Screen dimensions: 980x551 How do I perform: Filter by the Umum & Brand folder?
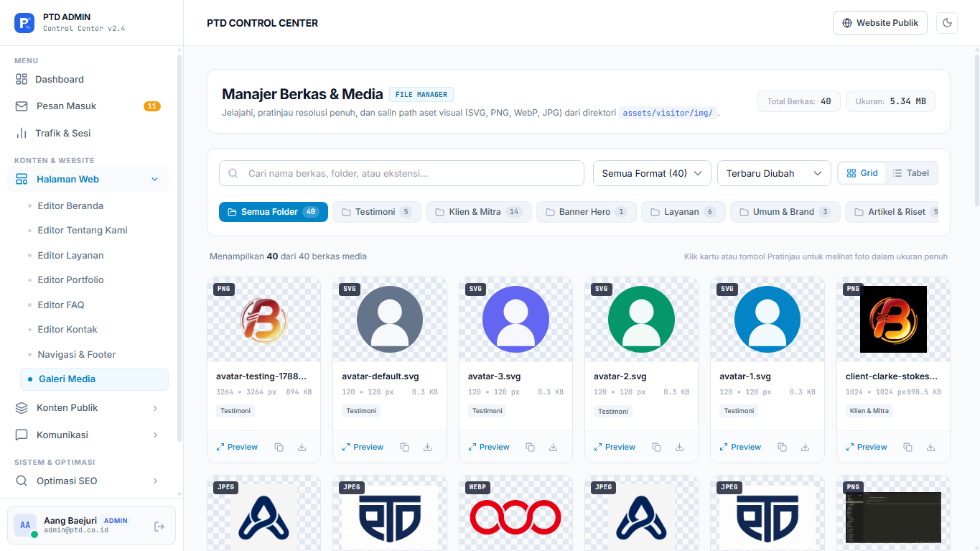785,212
